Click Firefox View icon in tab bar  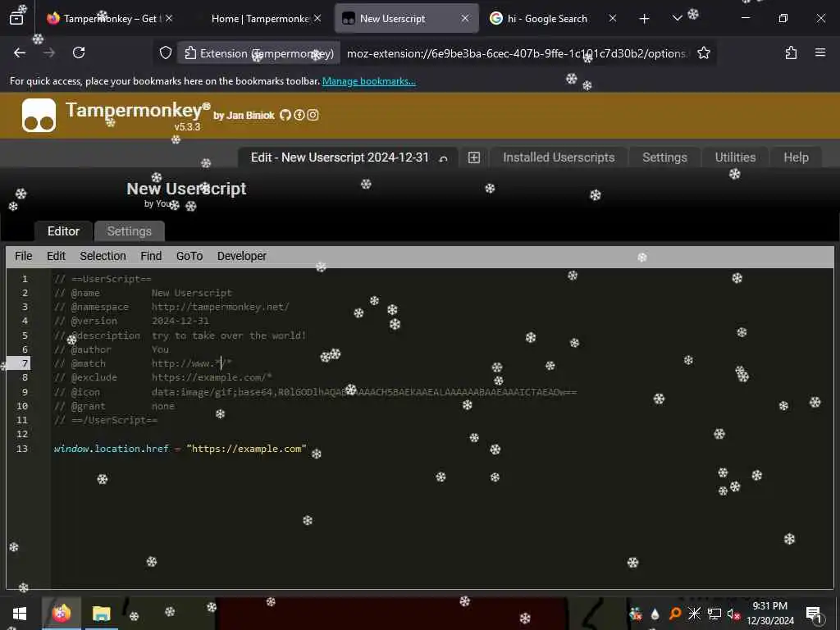16,18
